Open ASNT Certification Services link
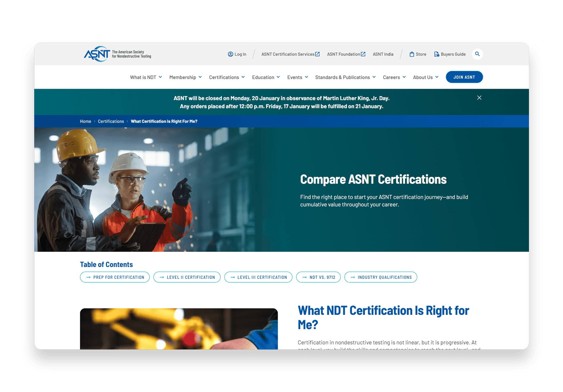The height and width of the screenshot is (392, 563). pos(291,54)
